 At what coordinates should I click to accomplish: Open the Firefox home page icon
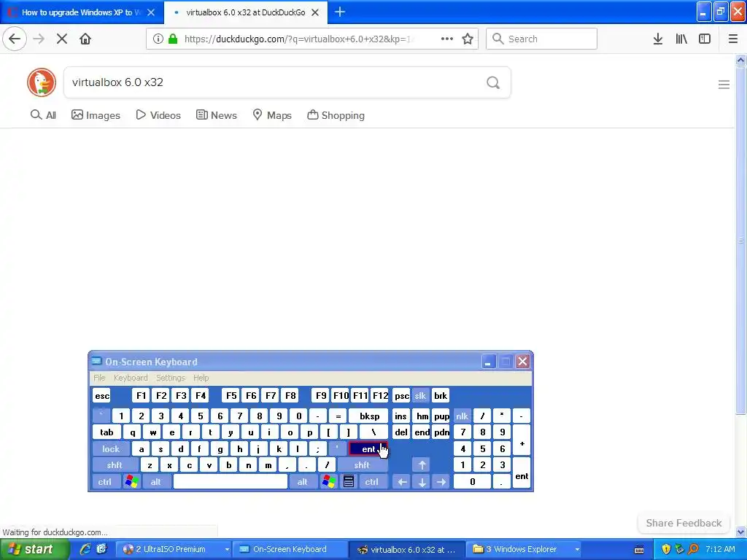point(85,39)
